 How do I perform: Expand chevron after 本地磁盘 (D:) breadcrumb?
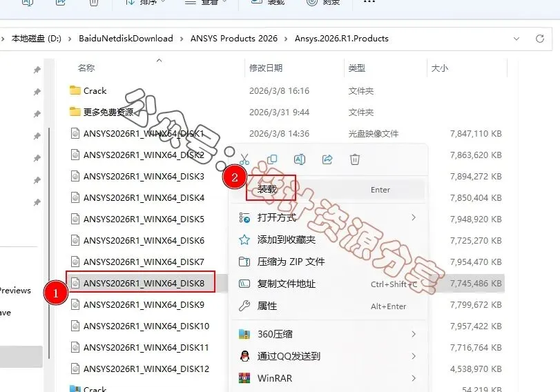pyautogui.click(x=70, y=39)
